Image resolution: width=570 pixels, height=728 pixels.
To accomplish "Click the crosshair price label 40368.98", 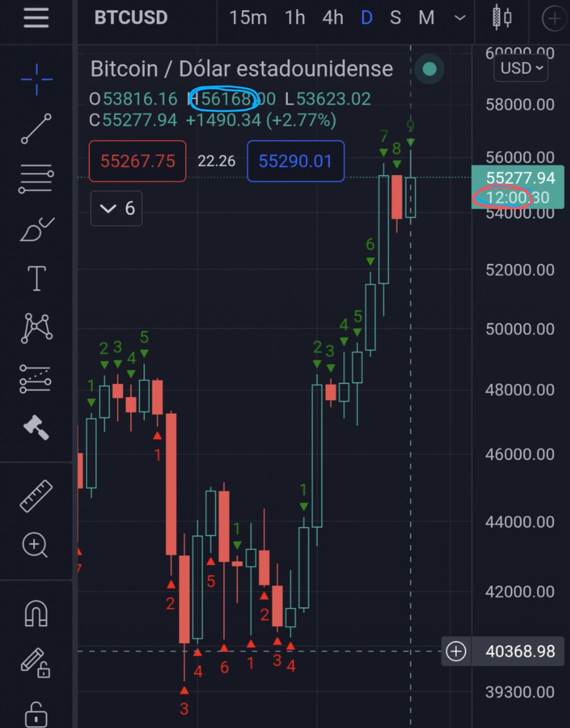I will pyautogui.click(x=520, y=652).
